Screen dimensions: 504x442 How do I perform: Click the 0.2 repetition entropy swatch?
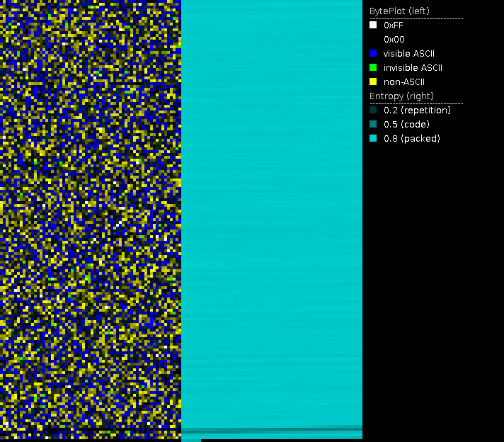(373, 110)
